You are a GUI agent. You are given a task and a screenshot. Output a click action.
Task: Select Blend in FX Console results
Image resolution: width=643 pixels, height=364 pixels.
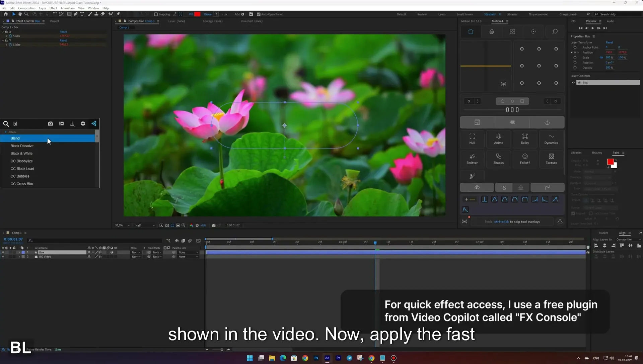coord(48,138)
